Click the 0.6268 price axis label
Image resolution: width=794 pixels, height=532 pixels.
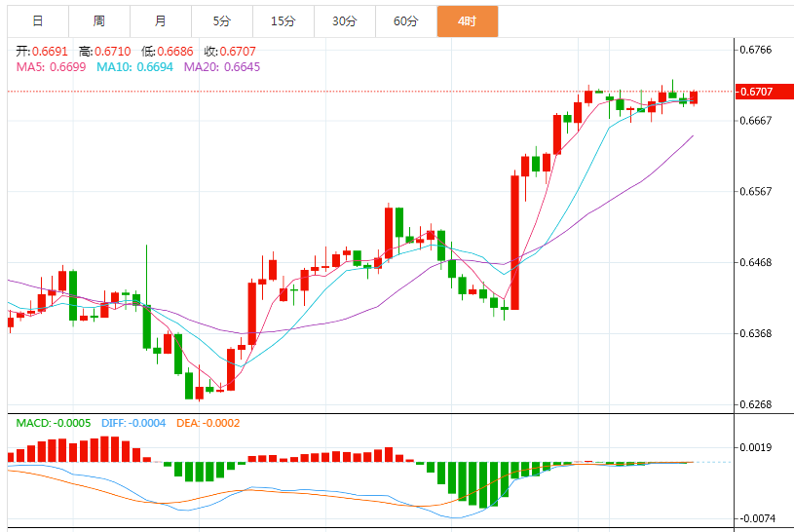point(755,404)
